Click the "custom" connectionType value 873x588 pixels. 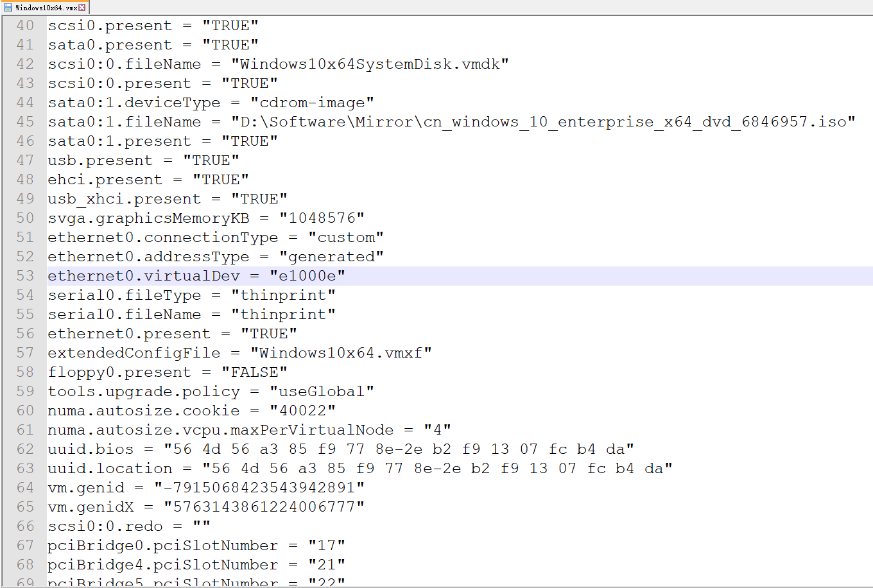[346, 238]
